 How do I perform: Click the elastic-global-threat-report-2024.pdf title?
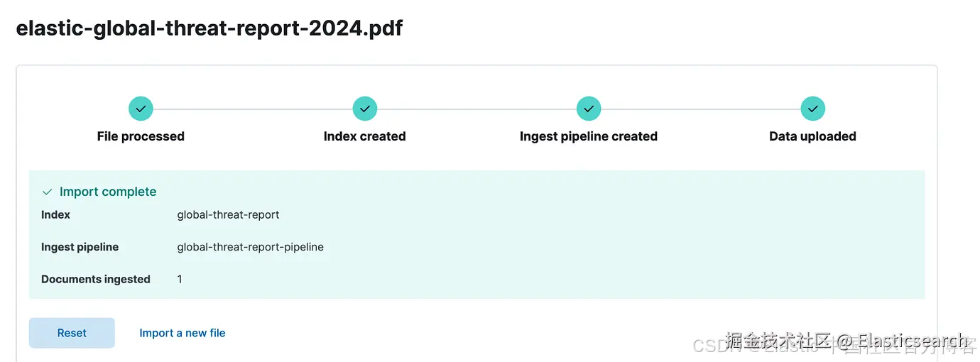[209, 28]
